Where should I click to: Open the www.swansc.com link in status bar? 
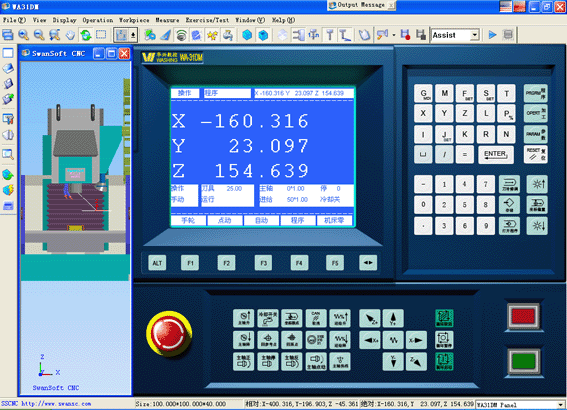point(56,404)
